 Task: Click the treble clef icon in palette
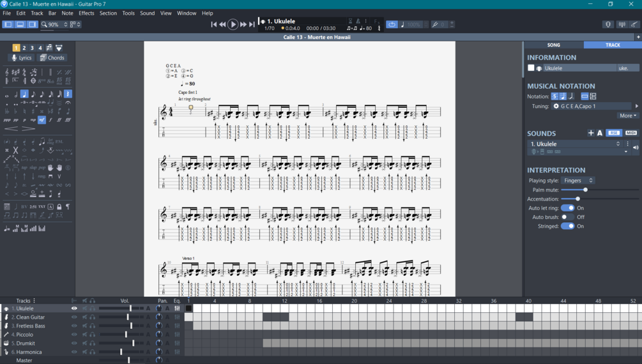(7, 72)
